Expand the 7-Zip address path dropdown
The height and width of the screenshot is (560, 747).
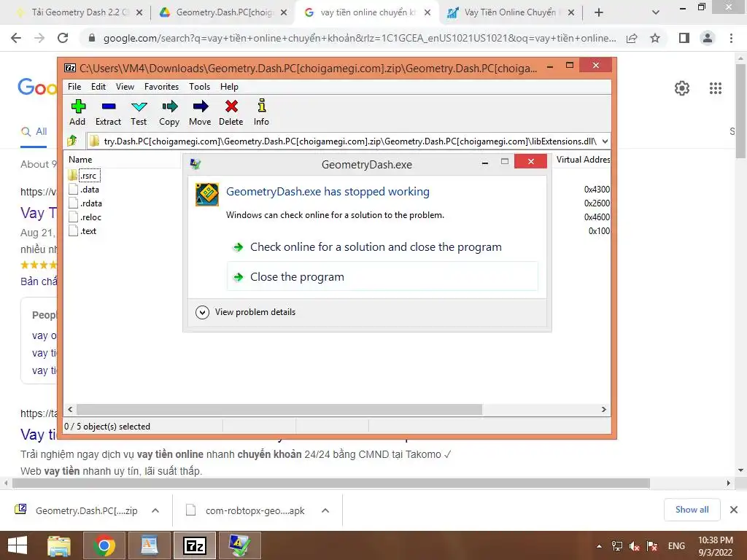coord(605,141)
